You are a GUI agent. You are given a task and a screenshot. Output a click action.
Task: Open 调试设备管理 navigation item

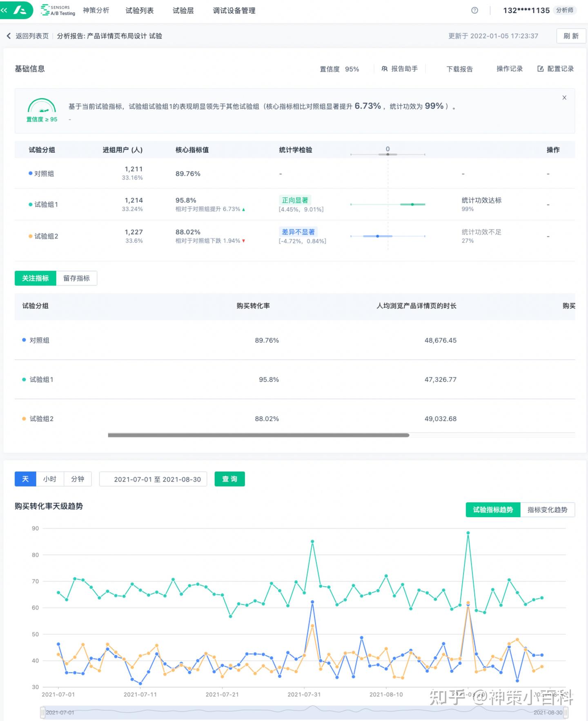pos(234,11)
